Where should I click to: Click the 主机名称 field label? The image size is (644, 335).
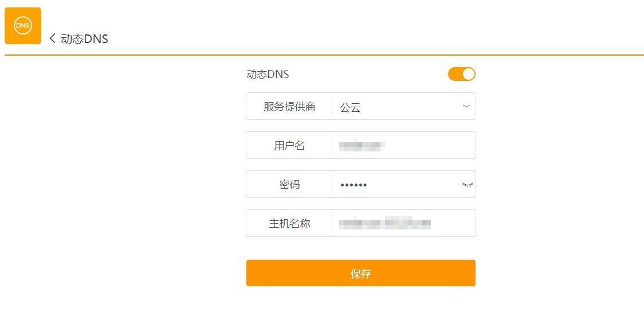(x=289, y=224)
